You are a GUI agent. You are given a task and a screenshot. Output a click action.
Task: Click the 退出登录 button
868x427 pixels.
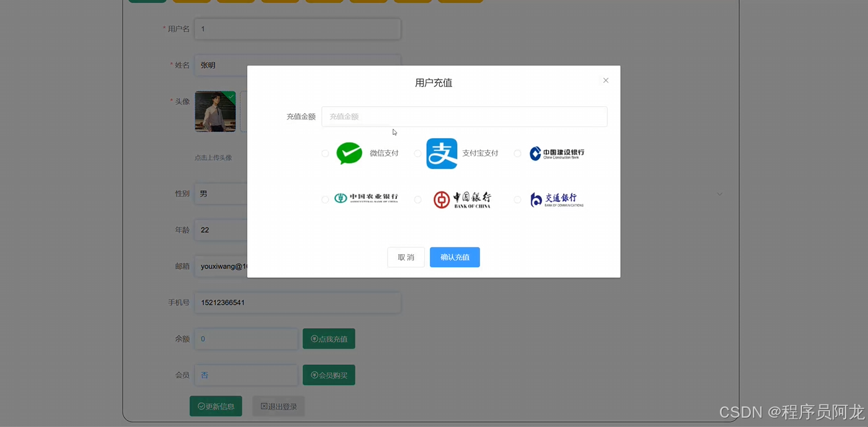[279, 406]
